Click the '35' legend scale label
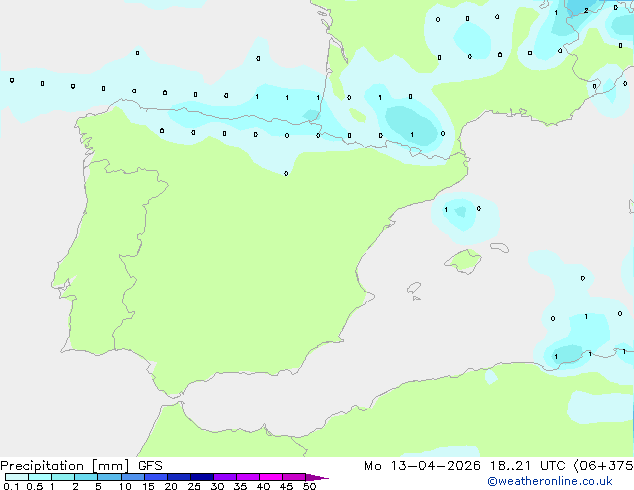Screen dimensions: 634x490 pyautogui.click(x=240, y=486)
